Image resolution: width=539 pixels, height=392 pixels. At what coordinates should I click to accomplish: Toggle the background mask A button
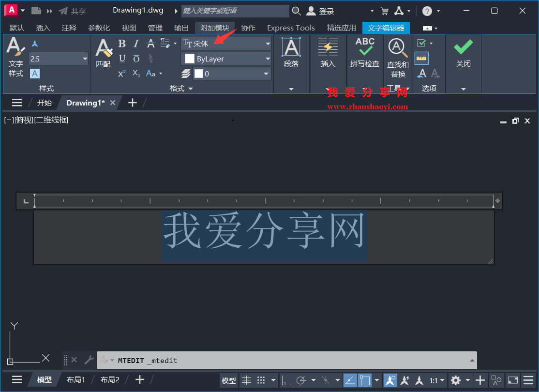[x=35, y=74]
